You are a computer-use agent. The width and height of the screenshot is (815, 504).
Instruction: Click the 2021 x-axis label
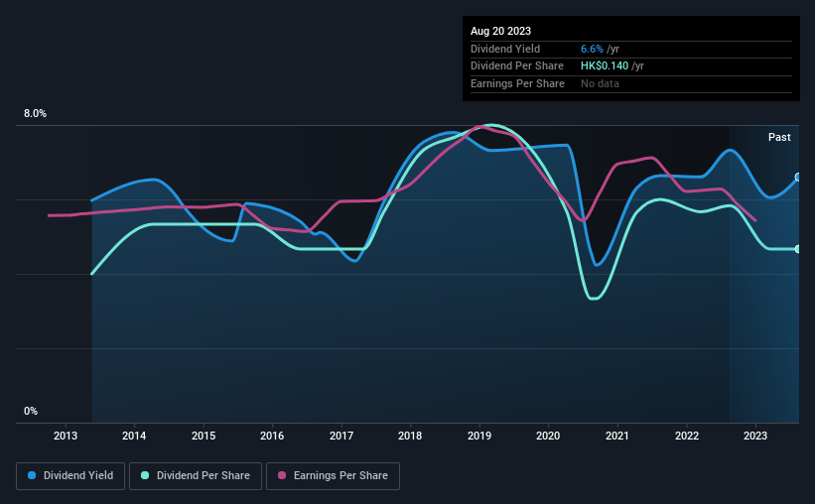tap(617, 436)
